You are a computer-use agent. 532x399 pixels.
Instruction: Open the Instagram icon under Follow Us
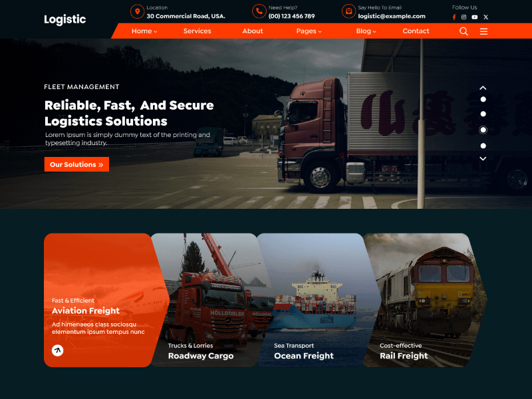[x=464, y=17]
